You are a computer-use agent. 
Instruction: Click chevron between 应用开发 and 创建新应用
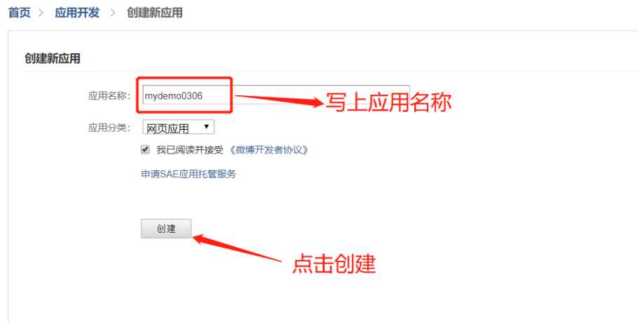click(x=113, y=13)
